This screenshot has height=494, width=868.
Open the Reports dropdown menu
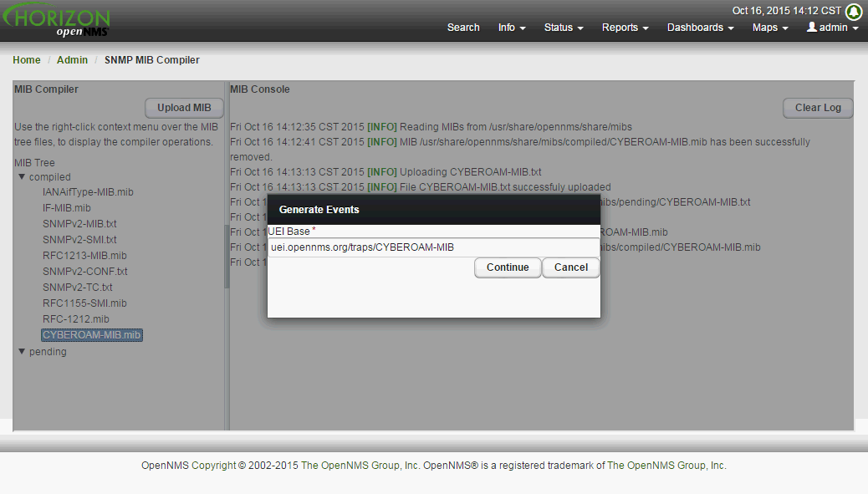[x=625, y=27]
